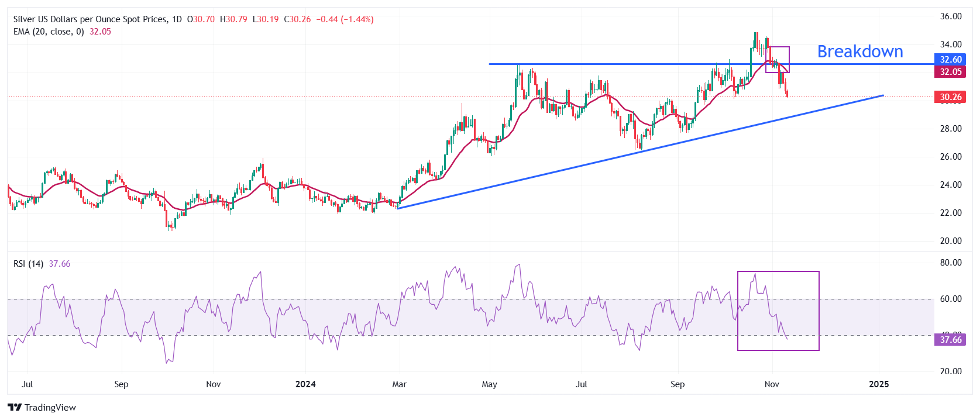This screenshot has width=980, height=420.
Task: Click the May label on time axis
Action: tap(489, 384)
